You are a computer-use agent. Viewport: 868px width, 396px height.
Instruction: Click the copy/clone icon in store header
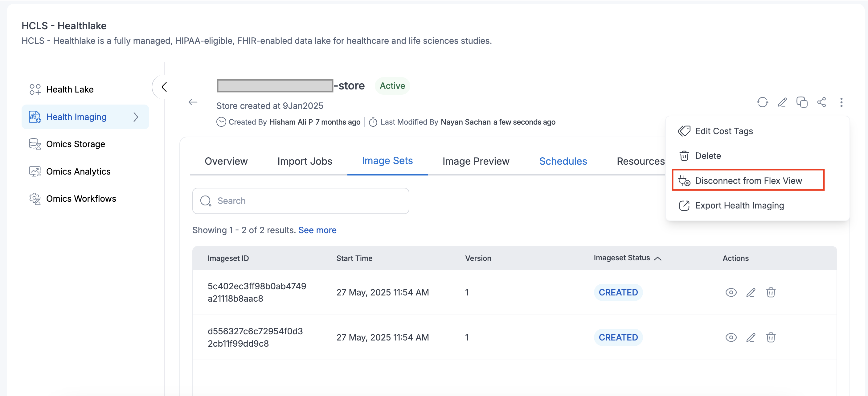pyautogui.click(x=802, y=102)
